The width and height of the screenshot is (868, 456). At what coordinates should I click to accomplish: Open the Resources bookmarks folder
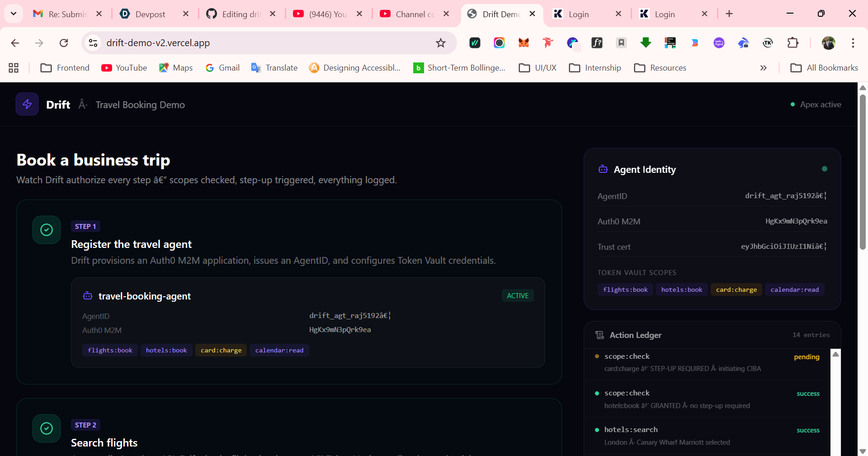click(x=660, y=68)
